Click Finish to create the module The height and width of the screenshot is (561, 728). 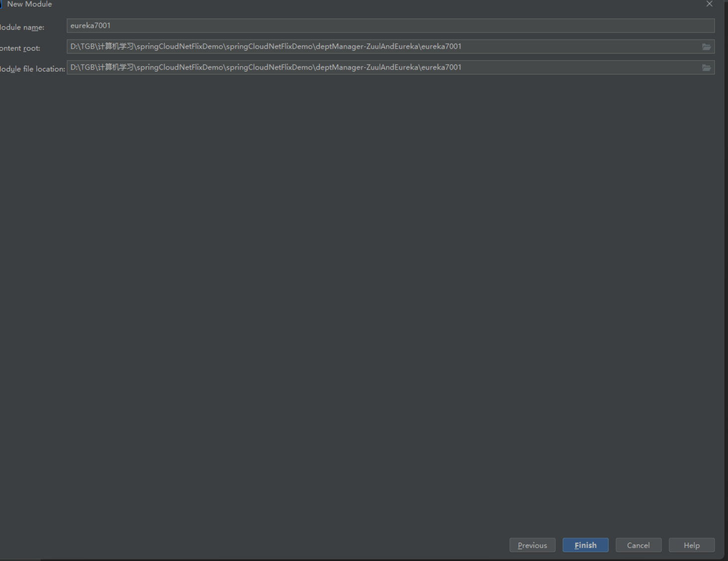click(x=585, y=545)
